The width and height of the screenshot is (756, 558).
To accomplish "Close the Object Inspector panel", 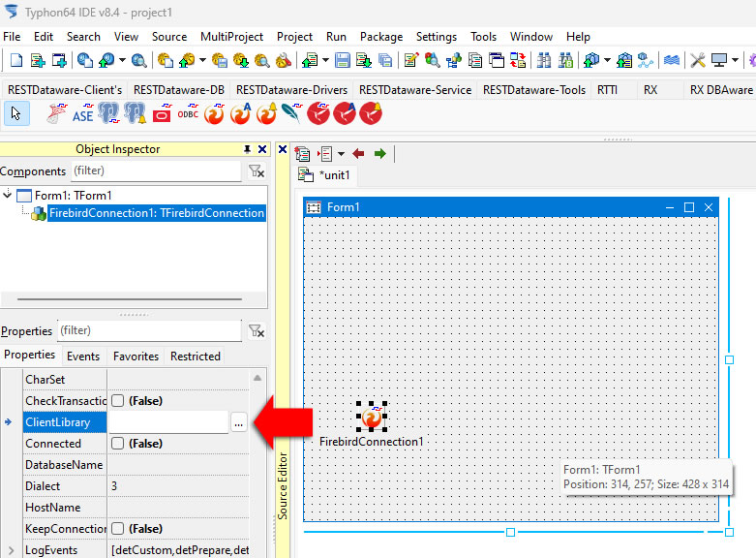I will tap(262, 149).
